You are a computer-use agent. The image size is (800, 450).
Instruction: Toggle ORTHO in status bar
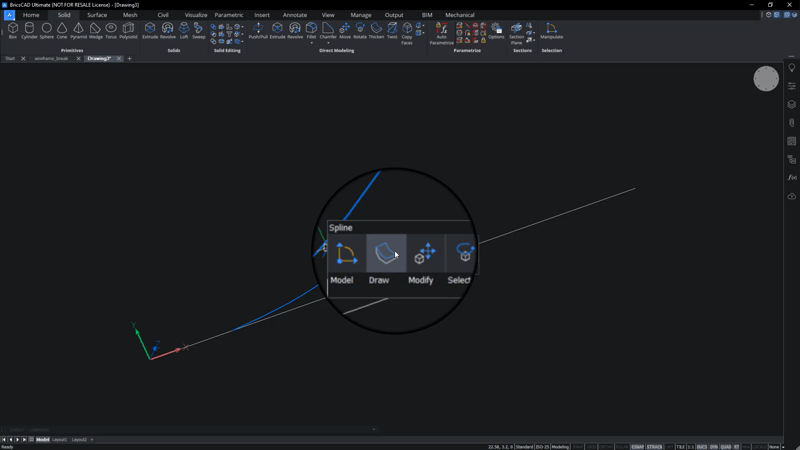[606, 447]
